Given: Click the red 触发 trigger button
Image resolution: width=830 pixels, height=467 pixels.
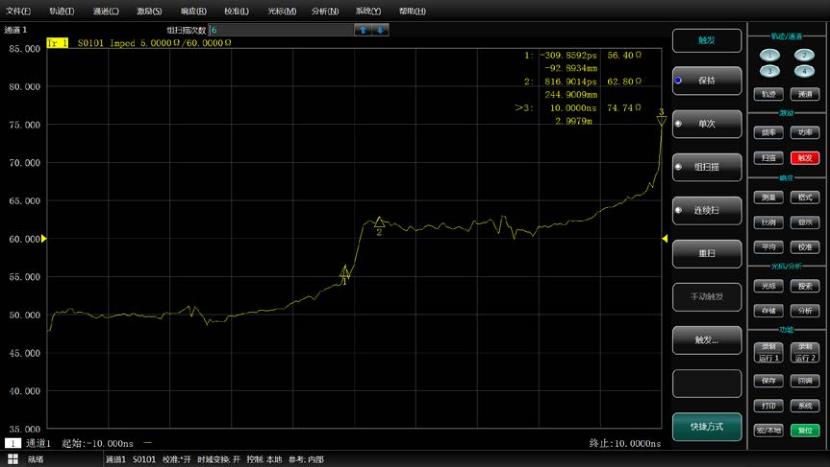Looking at the screenshot, I should 804,158.
